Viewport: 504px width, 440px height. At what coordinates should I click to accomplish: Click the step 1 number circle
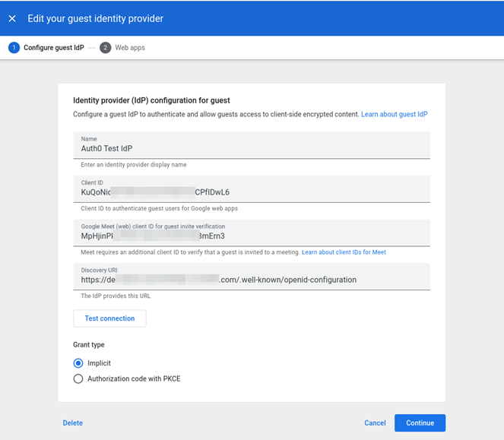pos(14,48)
